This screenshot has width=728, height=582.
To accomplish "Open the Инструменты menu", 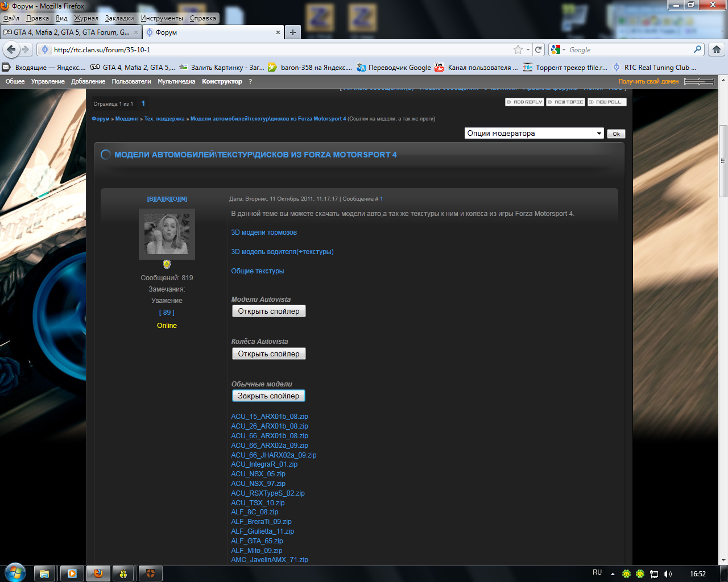I will pos(162,18).
